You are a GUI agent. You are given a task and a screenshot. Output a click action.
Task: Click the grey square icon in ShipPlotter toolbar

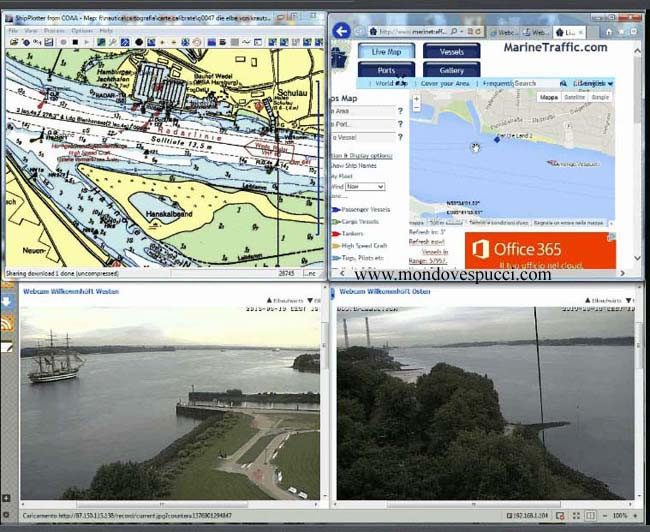[235, 42]
